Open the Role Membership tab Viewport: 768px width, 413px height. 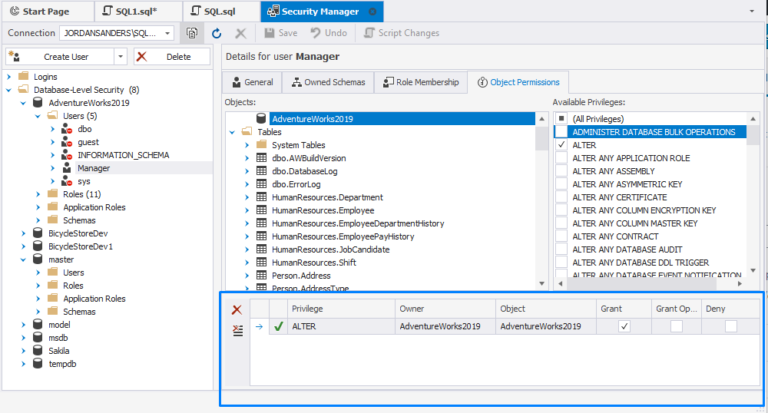point(421,82)
